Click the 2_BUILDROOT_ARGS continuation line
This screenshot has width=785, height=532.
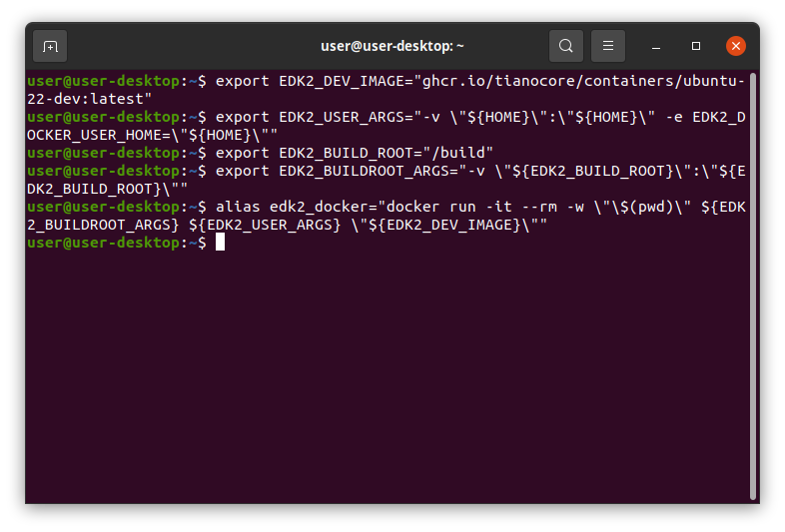pos(287,225)
